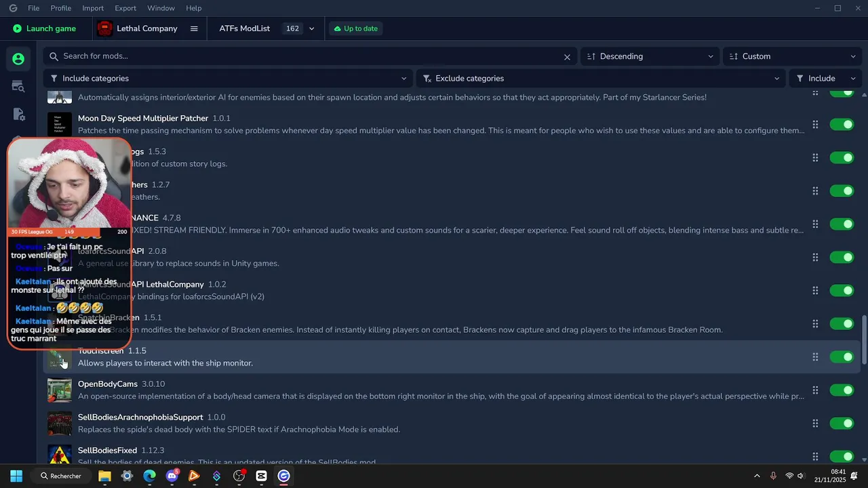Open the browse mods sidebar icon
This screenshot has width=868, height=488.
point(18,86)
